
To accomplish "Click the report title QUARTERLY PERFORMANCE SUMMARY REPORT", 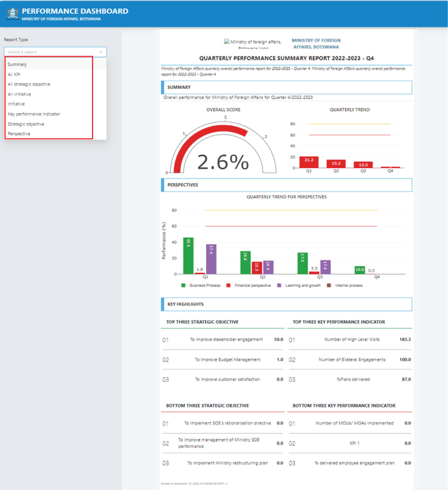I will [286, 58].
